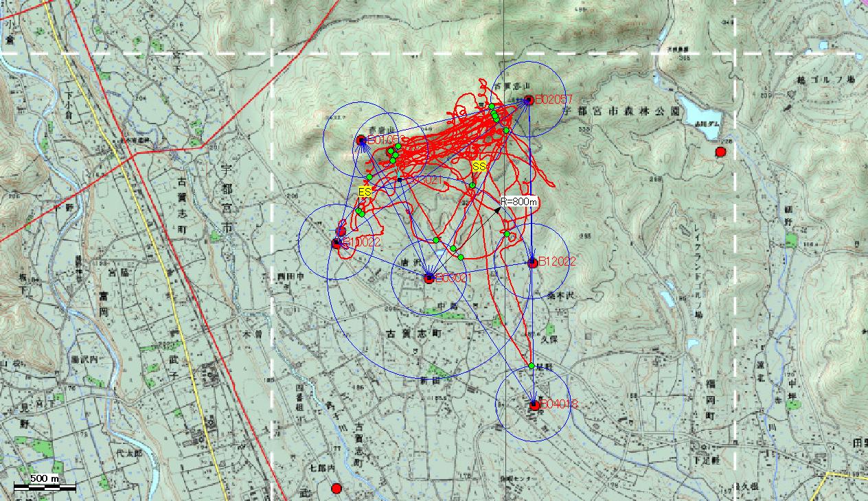Pick the B10022 waypoint red marker

(x=336, y=243)
